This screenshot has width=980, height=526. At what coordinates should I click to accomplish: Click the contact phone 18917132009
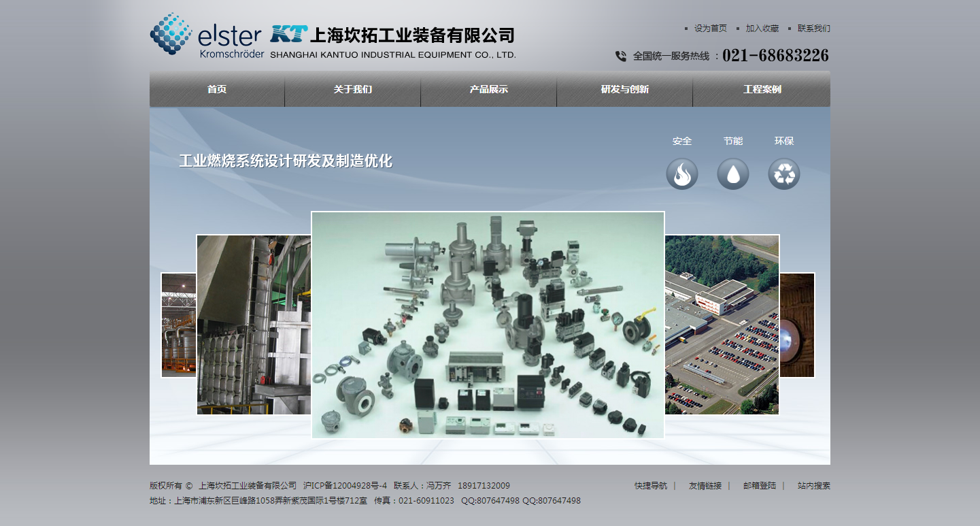(x=484, y=486)
